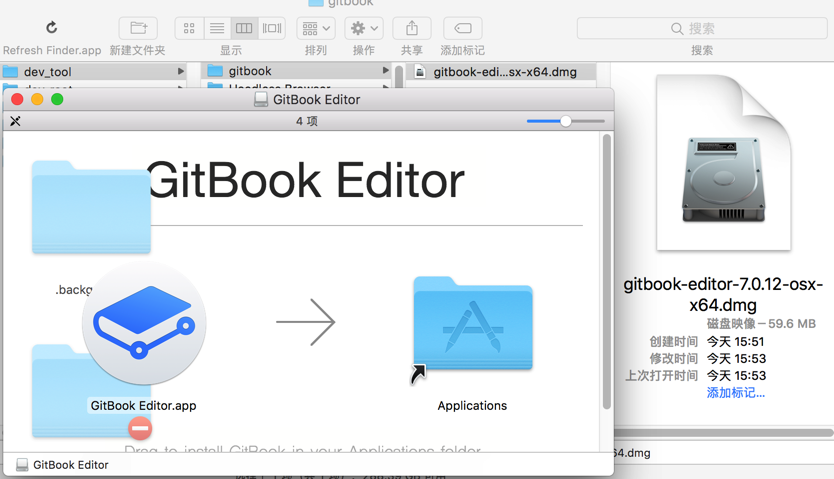Click the GitBook Editor.app icon
This screenshot has width=834, height=479.
[x=144, y=323]
